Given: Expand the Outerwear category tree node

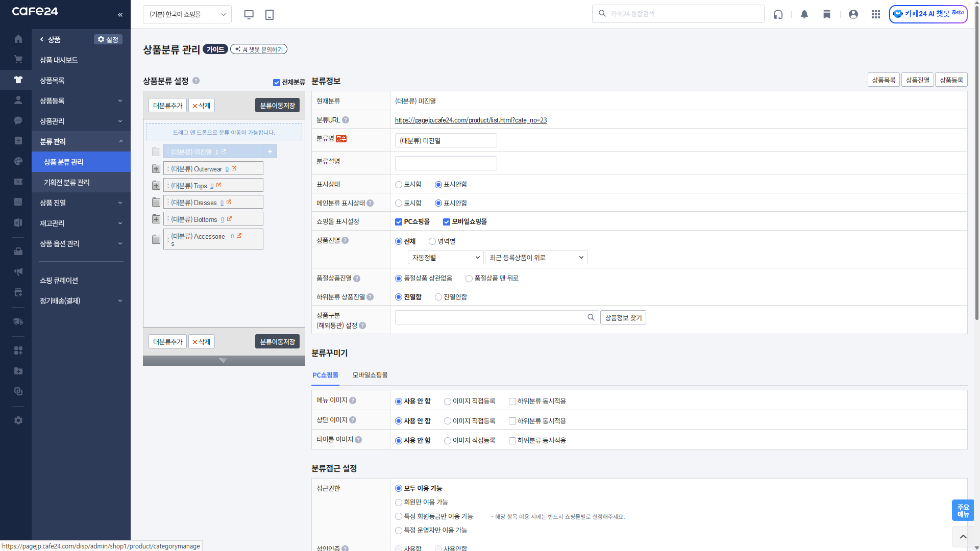Looking at the screenshot, I should (156, 169).
